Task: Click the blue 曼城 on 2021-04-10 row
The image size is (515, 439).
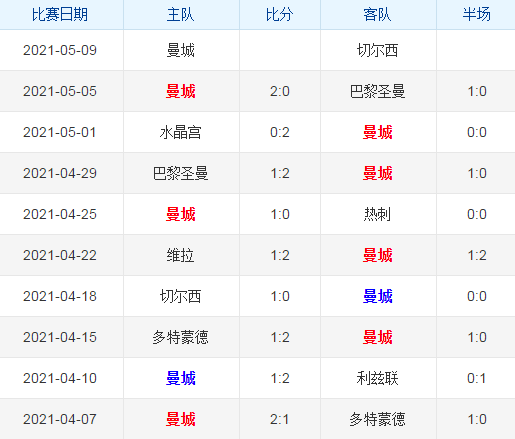Action: point(181,378)
